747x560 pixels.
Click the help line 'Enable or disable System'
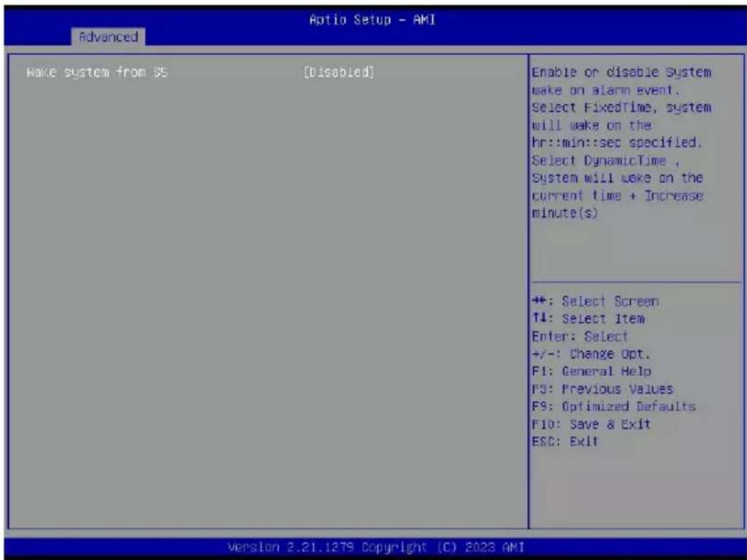(x=622, y=72)
